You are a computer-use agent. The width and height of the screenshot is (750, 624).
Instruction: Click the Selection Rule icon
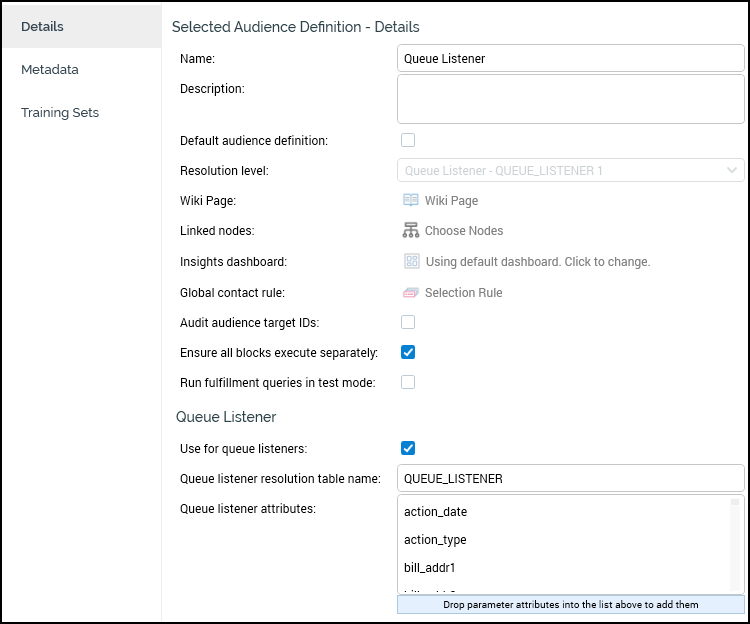pyautogui.click(x=410, y=293)
